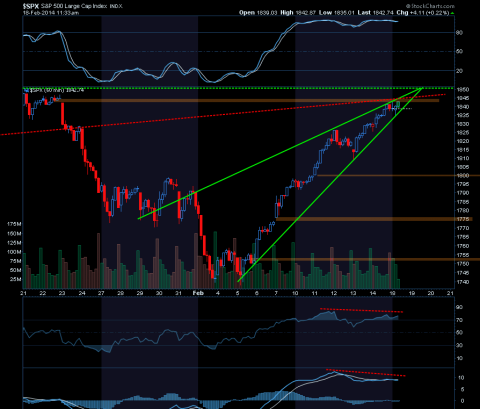Click the 30 level on RSI panel axis
The width and height of the screenshot is (480, 409).
459,345
